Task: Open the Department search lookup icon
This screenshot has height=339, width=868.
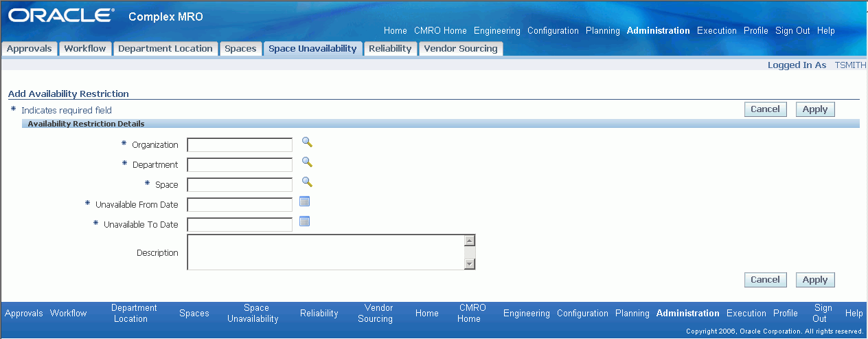Action: pyautogui.click(x=307, y=162)
